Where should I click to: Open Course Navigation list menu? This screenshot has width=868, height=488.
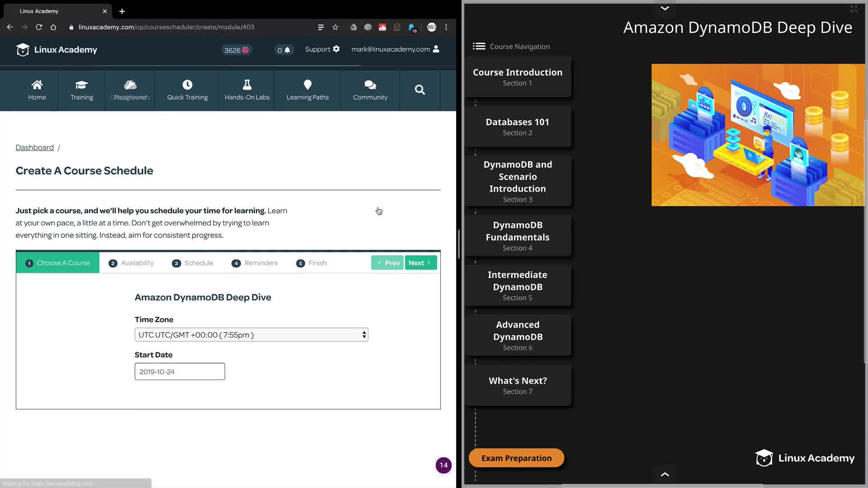[x=479, y=46]
